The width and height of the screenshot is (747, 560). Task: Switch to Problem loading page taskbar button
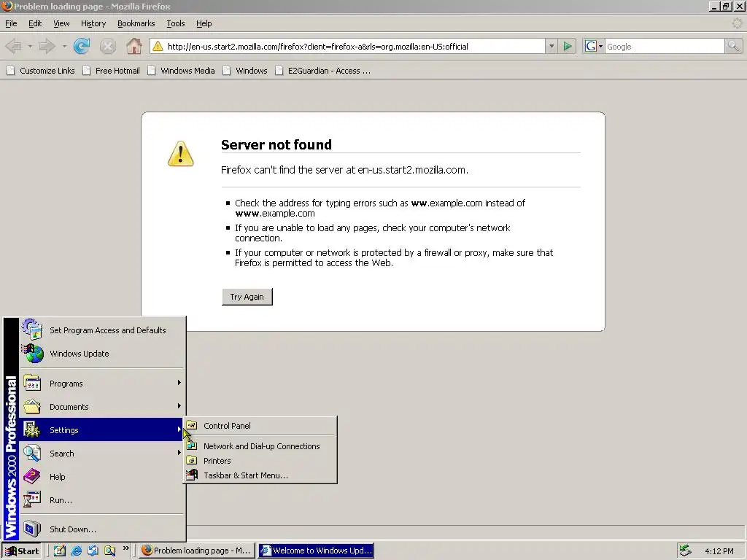coord(197,551)
